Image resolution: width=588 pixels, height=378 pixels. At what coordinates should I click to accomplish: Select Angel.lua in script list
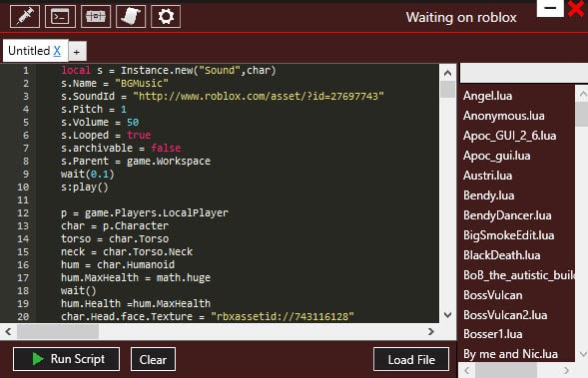487,96
